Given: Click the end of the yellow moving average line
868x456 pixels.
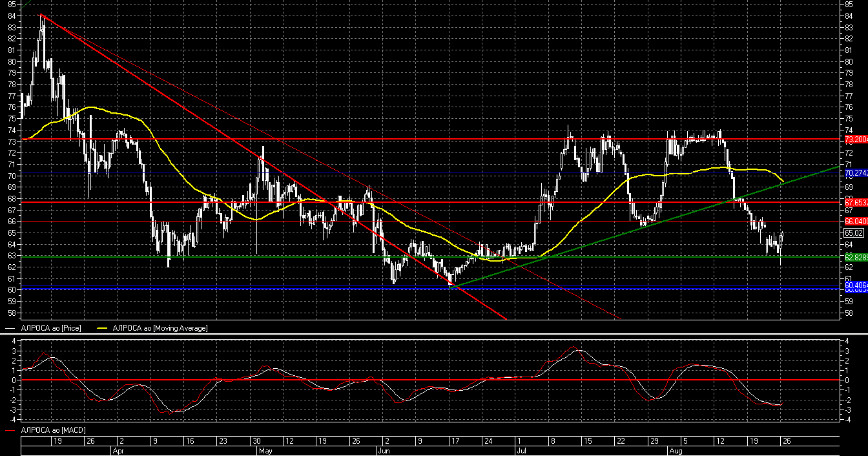Looking at the screenshot, I should [x=783, y=181].
